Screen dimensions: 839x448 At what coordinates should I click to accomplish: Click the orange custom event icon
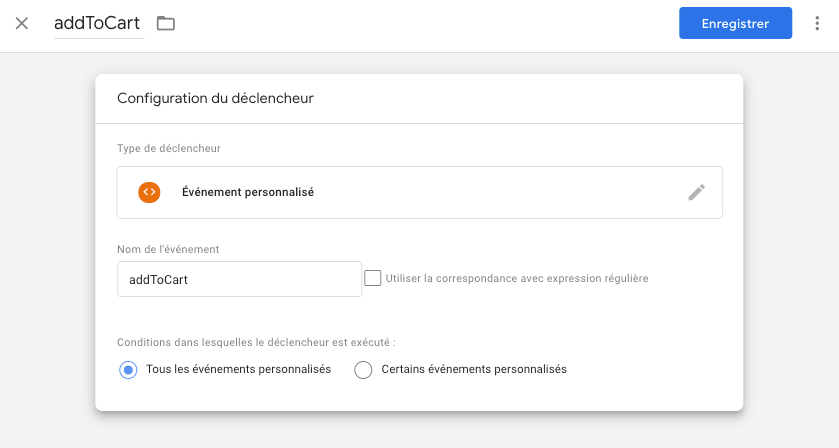tap(149, 192)
